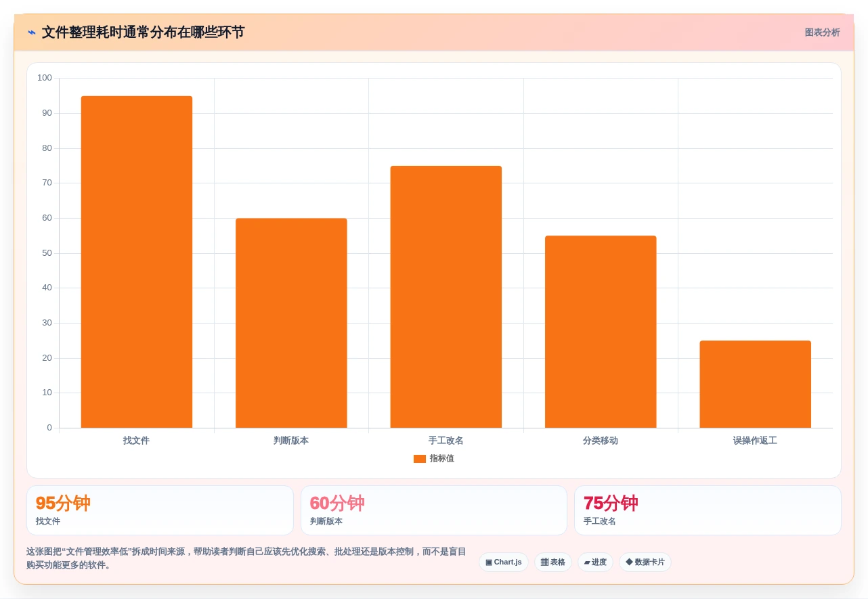The width and height of the screenshot is (868, 599).
Task: Click the chart title 文件整理耗时通常分布在哪些环节
Action: 143,32
